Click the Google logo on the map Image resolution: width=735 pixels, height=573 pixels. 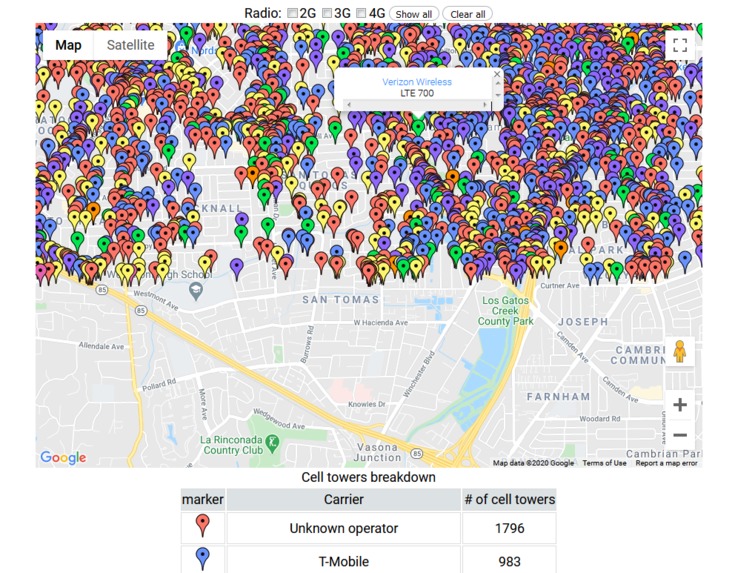coord(63,457)
